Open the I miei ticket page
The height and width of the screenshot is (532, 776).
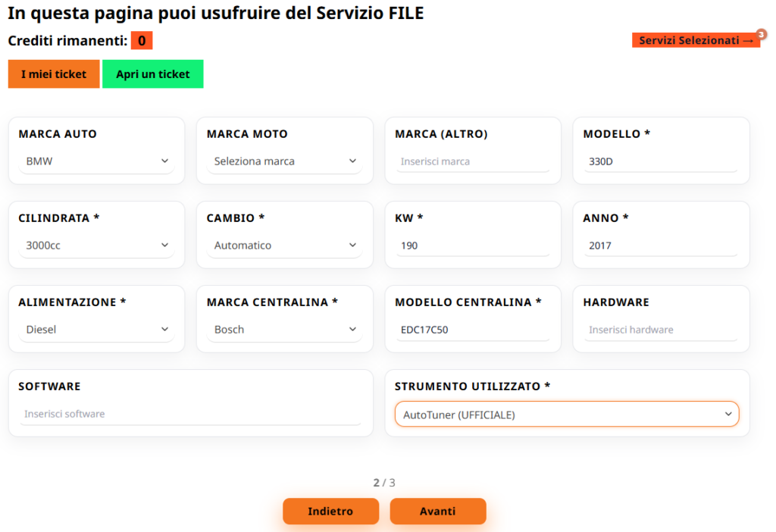point(54,74)
